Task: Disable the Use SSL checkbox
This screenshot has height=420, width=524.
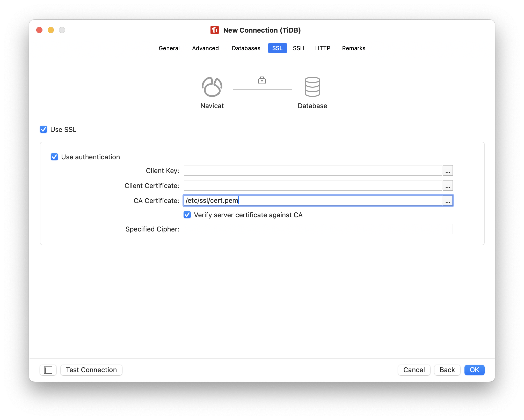Action: point(43,129)
